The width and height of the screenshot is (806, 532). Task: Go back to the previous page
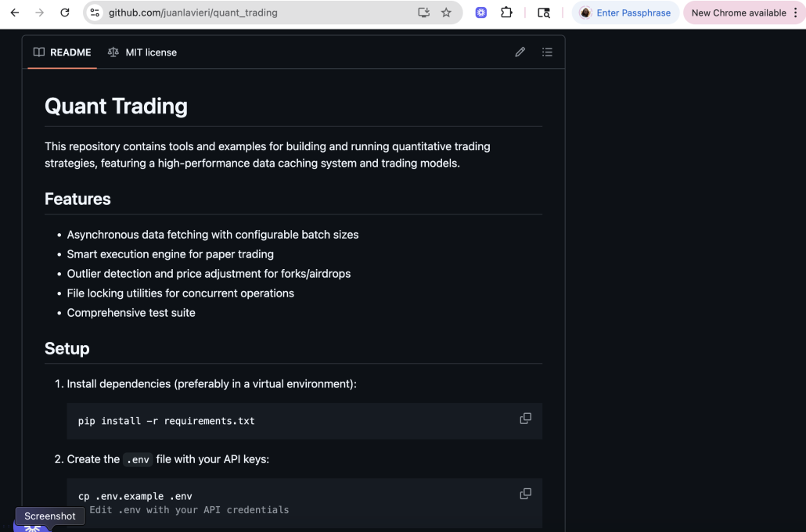point(15,13)
